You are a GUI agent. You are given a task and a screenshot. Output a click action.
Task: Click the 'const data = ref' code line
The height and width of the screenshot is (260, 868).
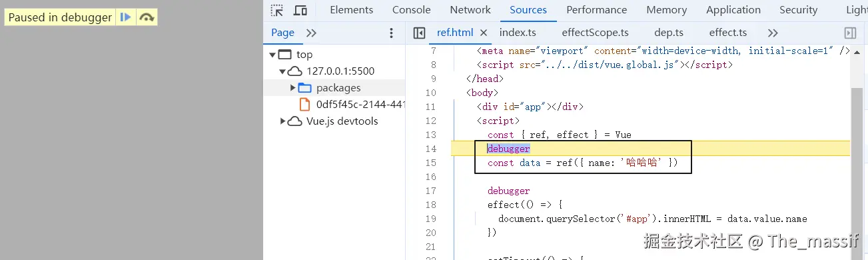pos(582,163)
